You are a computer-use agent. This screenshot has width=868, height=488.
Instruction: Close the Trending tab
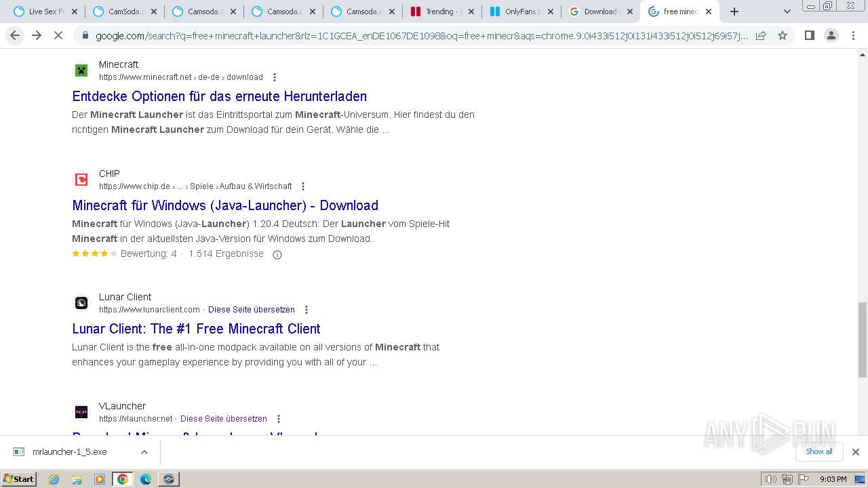point(470,12)
